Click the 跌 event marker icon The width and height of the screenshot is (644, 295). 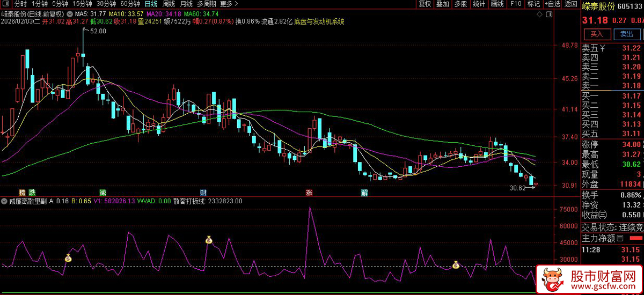click(x=32, y=193)
